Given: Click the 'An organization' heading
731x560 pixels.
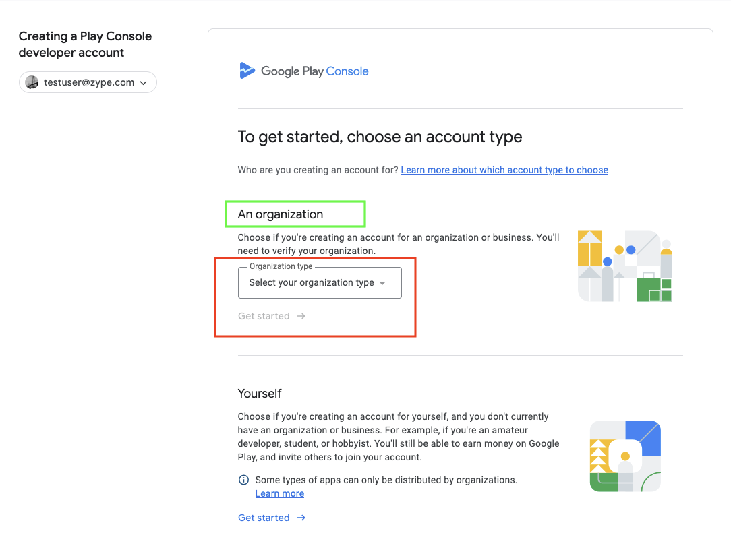Looking at the screenshot, I should pos(280,214).
